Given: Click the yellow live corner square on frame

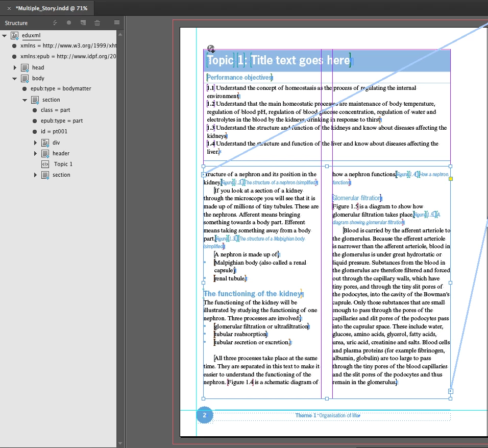Looking at the screenshot, I should tap(451, 179).
